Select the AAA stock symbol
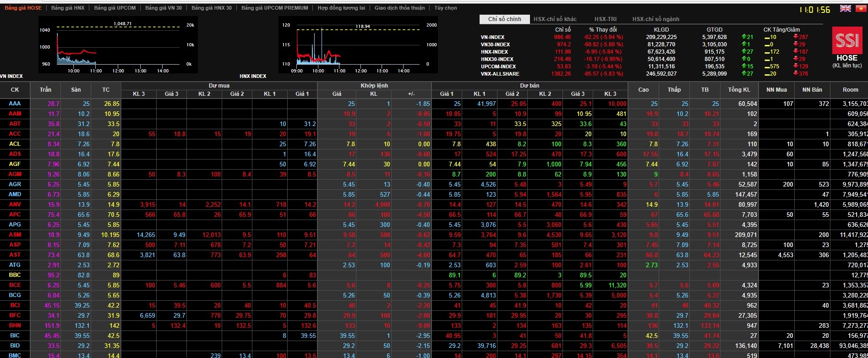The height and width of the screenshot is (358, 868). [15, 104]
